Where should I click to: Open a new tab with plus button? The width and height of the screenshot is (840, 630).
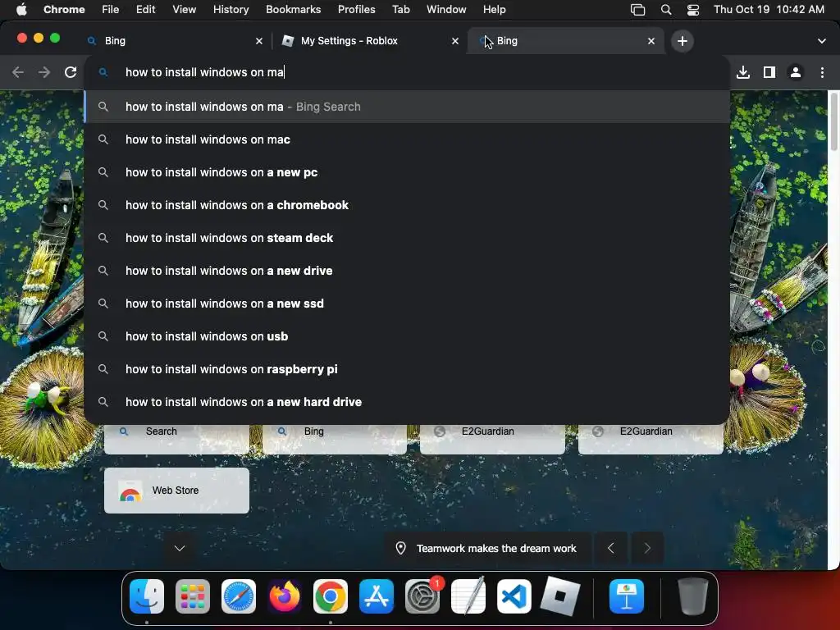[x=682, y=41]
